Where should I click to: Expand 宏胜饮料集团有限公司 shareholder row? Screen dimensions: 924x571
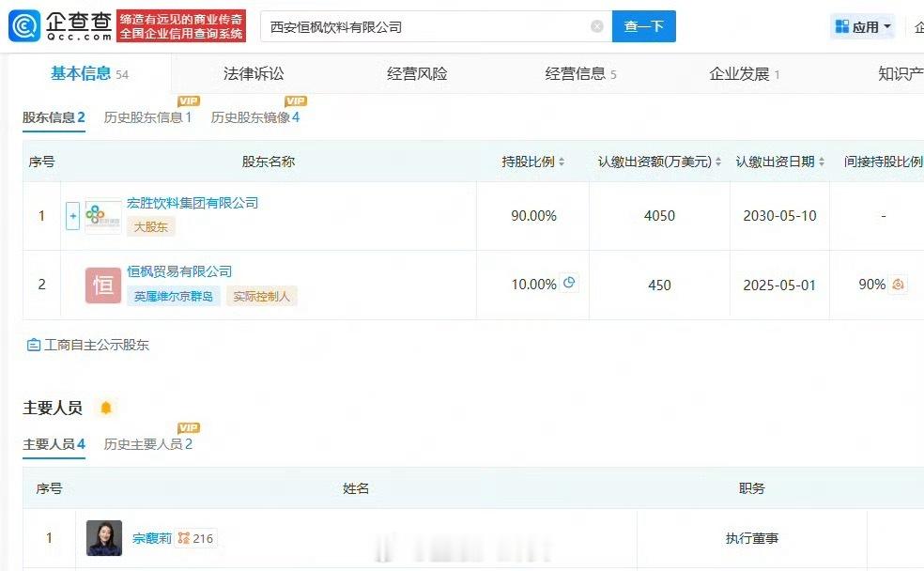[x=72, y=216]
